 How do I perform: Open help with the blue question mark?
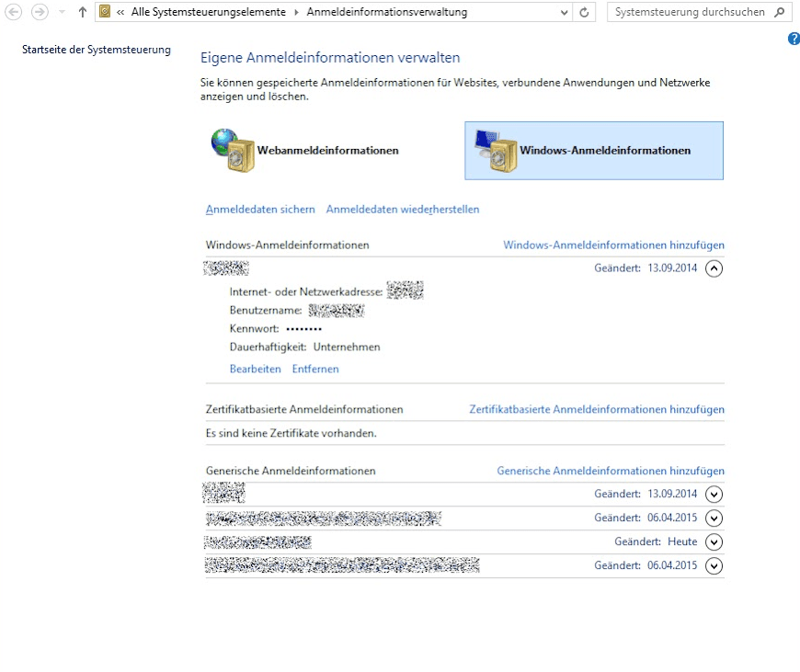point(794,39)
